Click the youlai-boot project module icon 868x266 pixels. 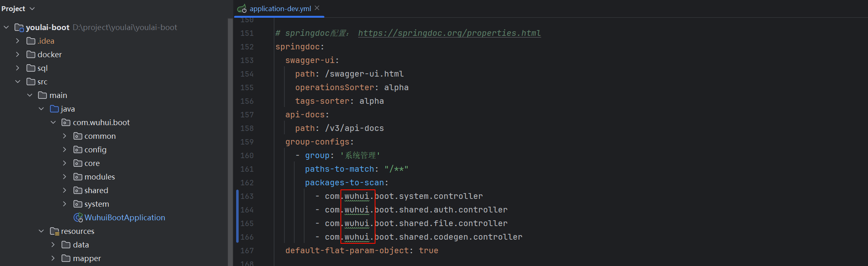[19, 28]
